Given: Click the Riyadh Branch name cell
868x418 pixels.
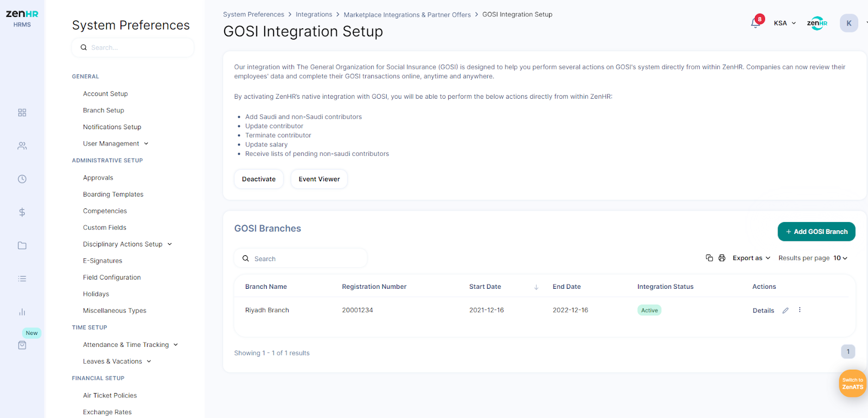Looking at the screenshot, I should point(267,311).
